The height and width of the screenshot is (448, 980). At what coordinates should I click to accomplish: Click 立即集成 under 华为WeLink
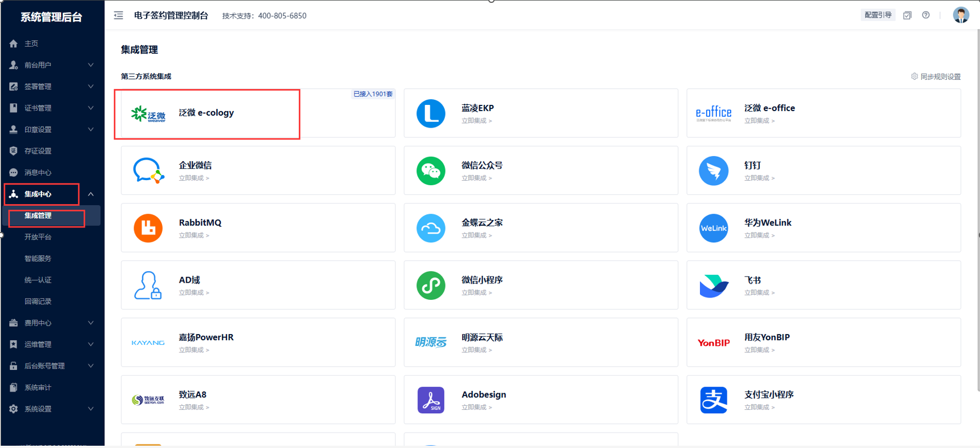[759, 235]
